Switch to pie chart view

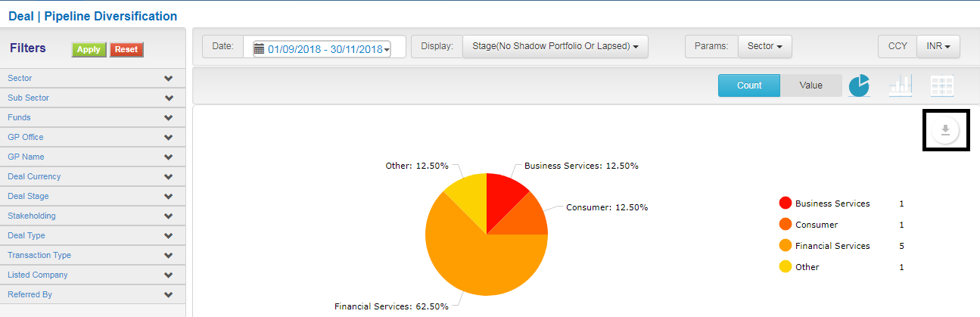click(x=859, y=86)
